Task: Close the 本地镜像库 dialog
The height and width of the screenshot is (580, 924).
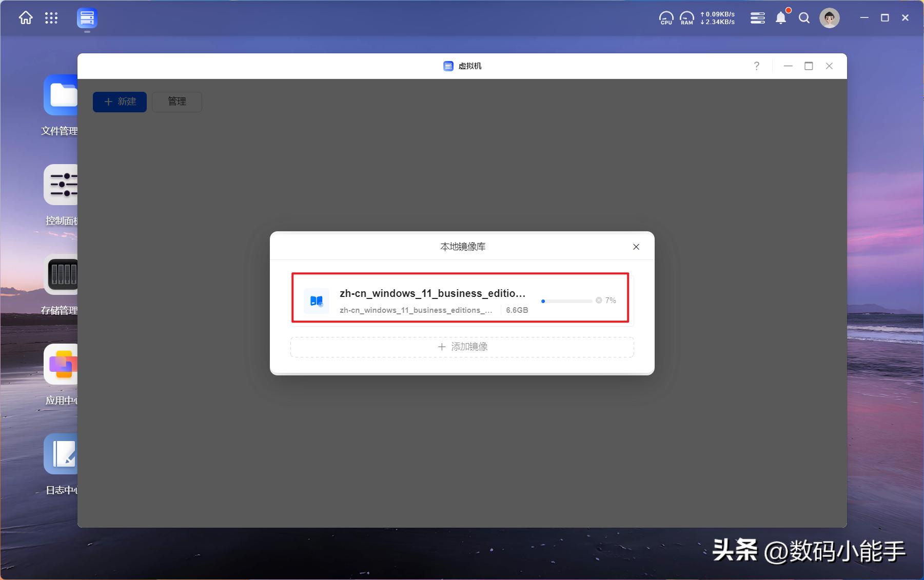Action: tap(636, 247)
